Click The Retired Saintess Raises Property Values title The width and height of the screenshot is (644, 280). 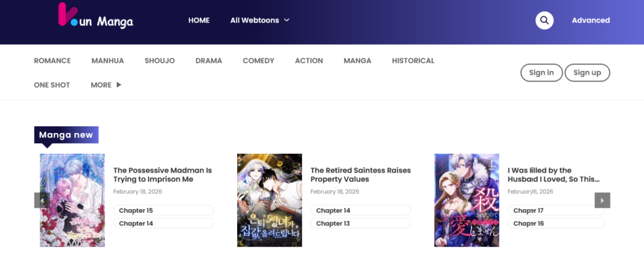(360, 175)
